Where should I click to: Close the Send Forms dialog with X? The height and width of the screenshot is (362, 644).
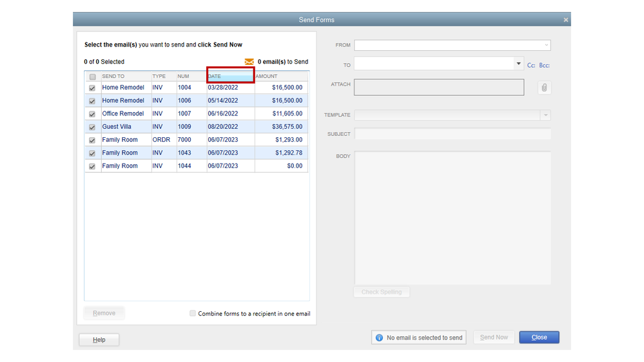[x=565, y=20]
